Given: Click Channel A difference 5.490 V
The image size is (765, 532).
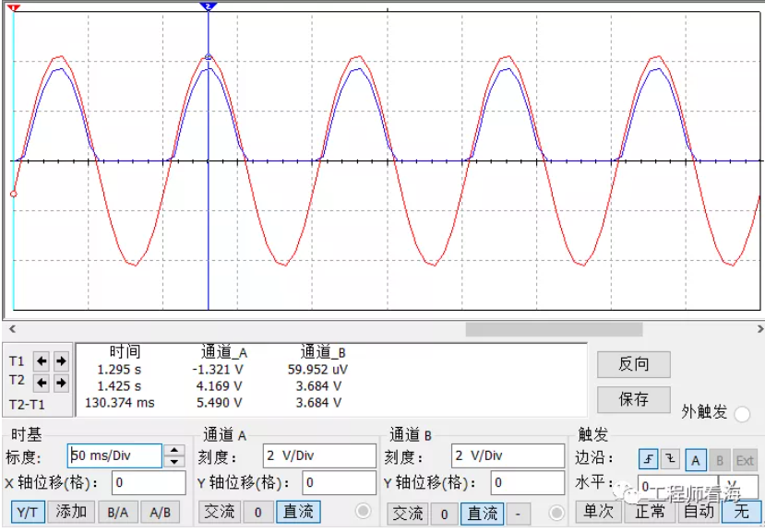Looking at the screenshot, I should (219, 403).
